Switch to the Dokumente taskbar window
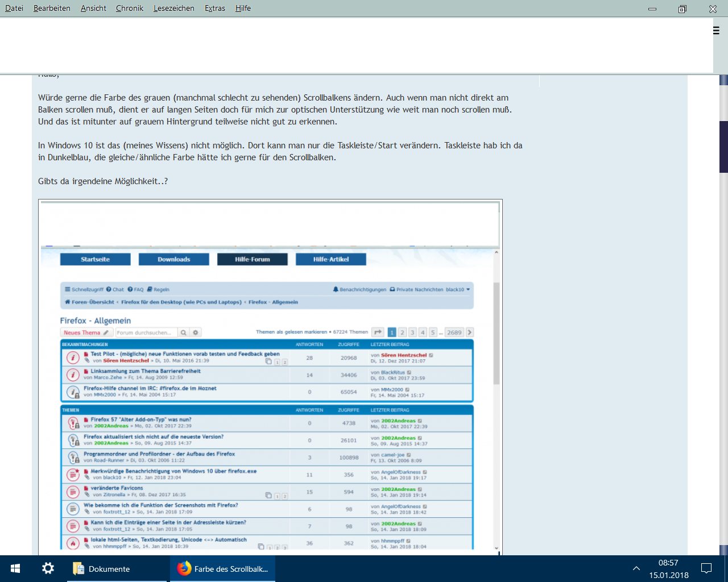The height and width of the screenshot is (582, 728). click(x=117, y=568)
